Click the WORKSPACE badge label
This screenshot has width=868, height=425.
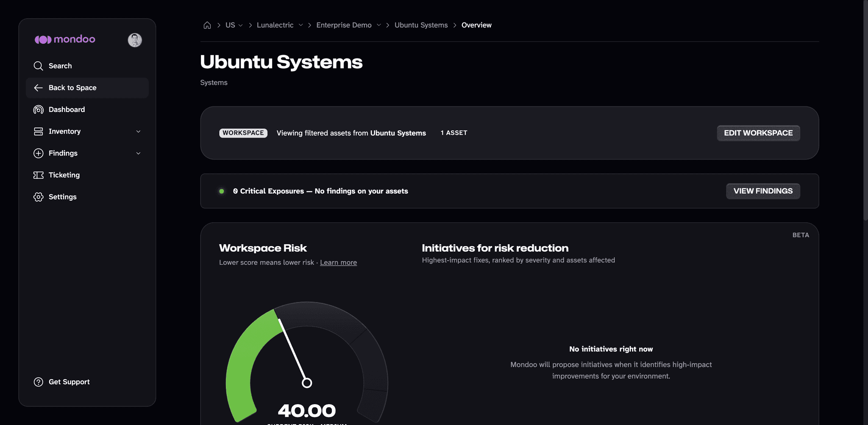click(243, 133)
